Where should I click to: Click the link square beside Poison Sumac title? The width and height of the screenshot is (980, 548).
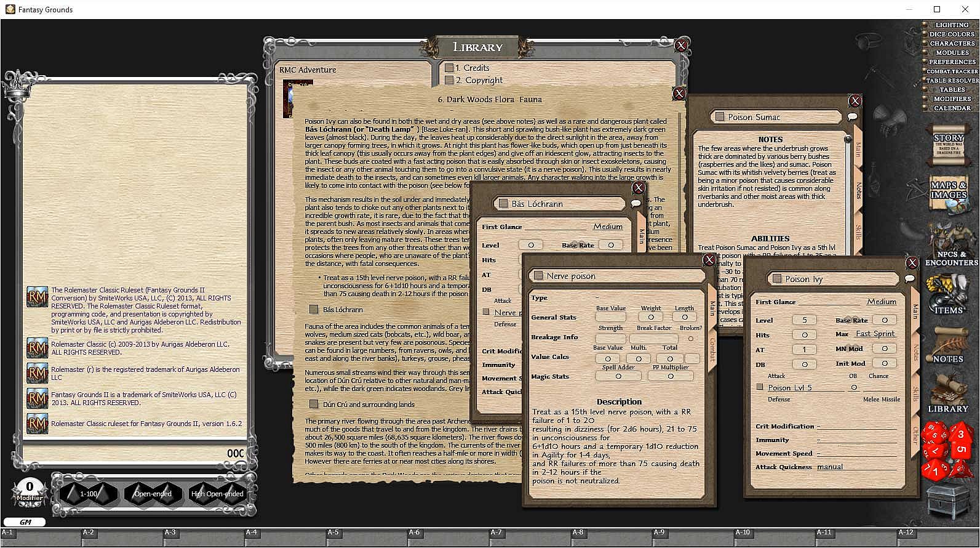720,117
